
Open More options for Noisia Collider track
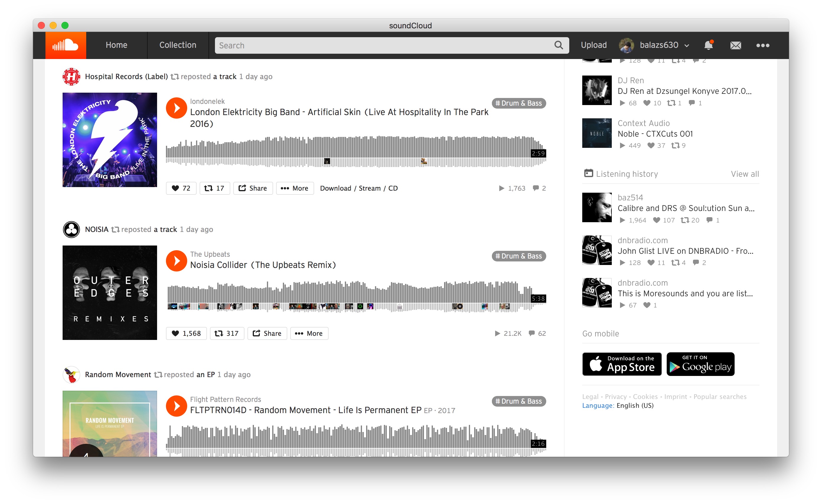(309, 333)
